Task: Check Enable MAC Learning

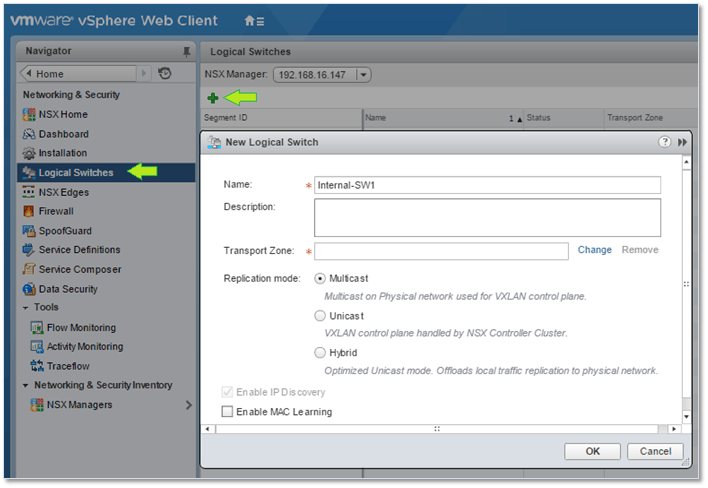Action: tap(227, 412)
